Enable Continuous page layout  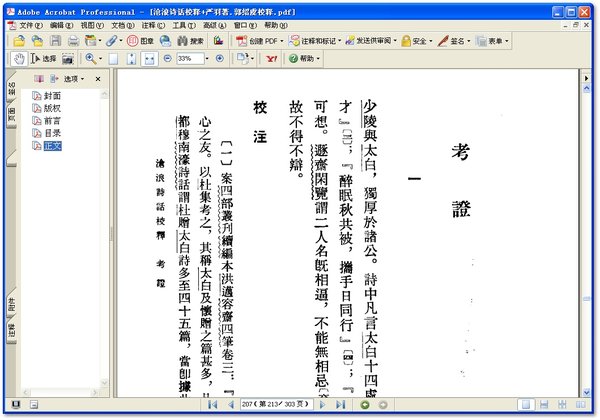click(544, 405)
